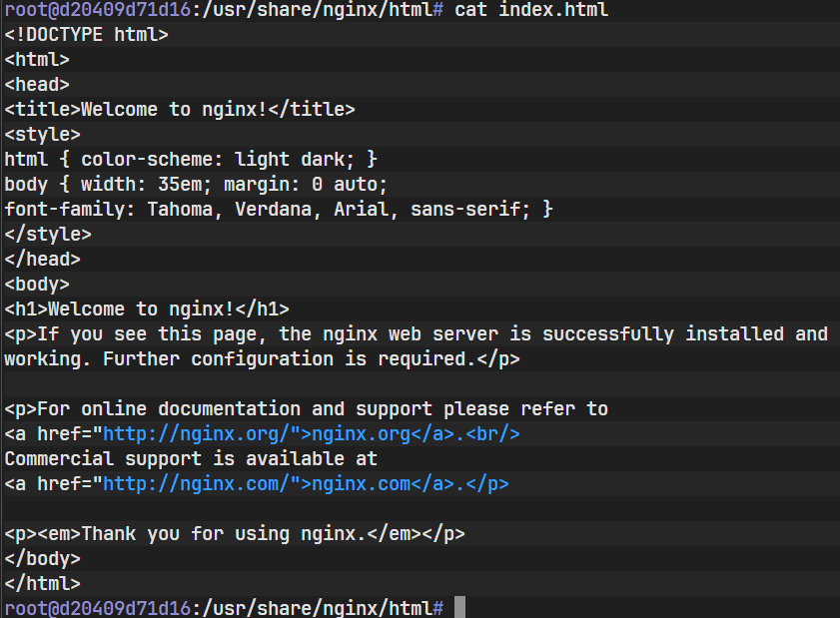Click the 'Commercial support is available at' line

(x=191, y=459)
